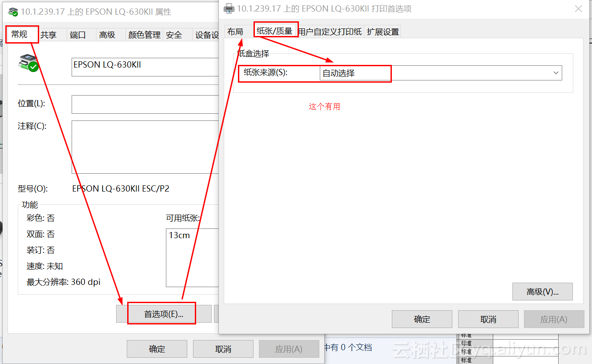This screenshot has width=592, height=364.
Task: Click the 彩色: 否 feature text
Action: [41, 218]
